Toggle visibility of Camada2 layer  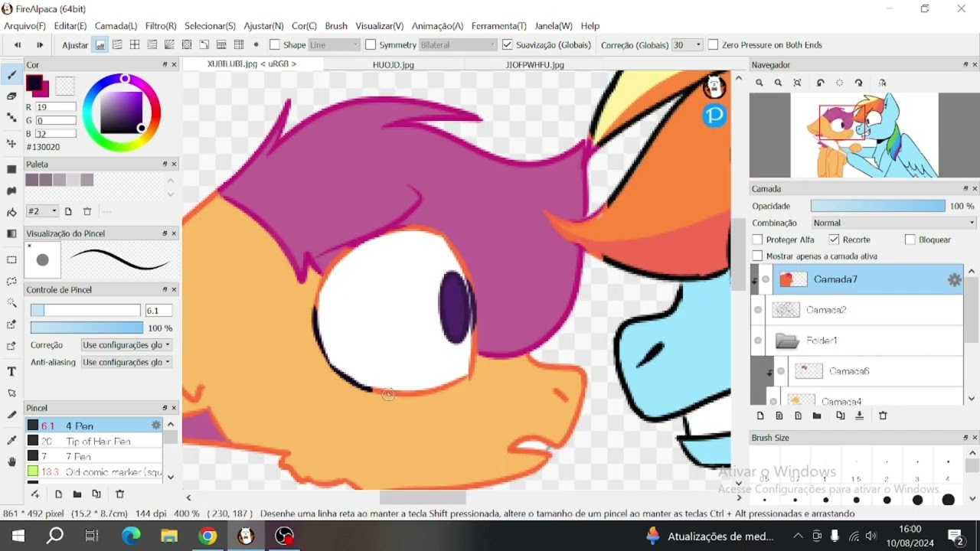[758, 310]
